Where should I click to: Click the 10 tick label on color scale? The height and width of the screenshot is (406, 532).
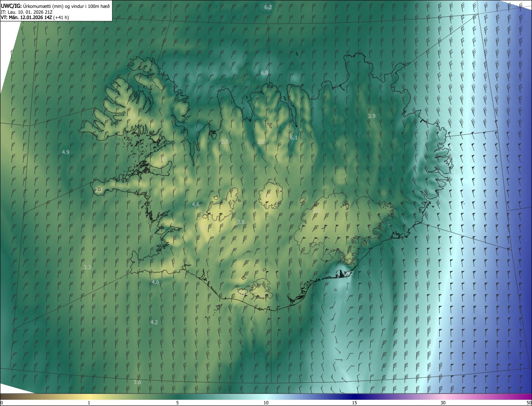[266, 403]
